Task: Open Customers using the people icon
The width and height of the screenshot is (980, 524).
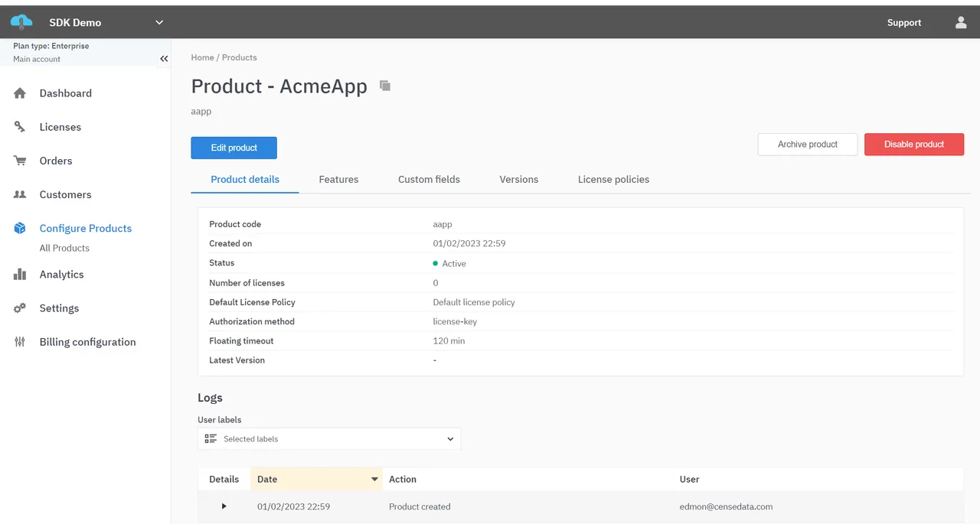Action: 21,194
